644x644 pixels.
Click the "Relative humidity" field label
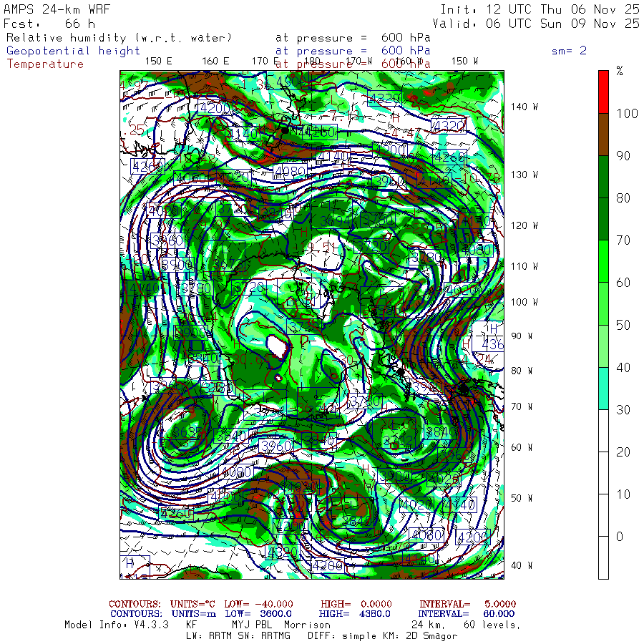(x=119, y=37)
